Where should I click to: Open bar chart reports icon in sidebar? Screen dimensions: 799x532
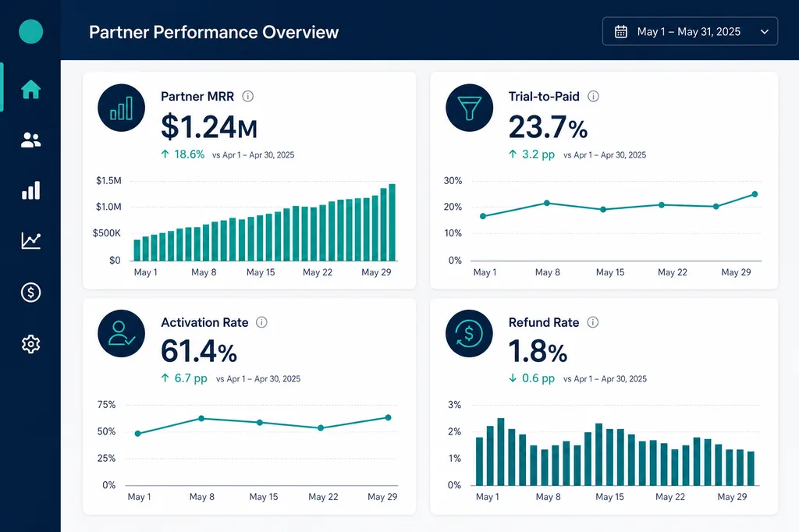(30, 190)
